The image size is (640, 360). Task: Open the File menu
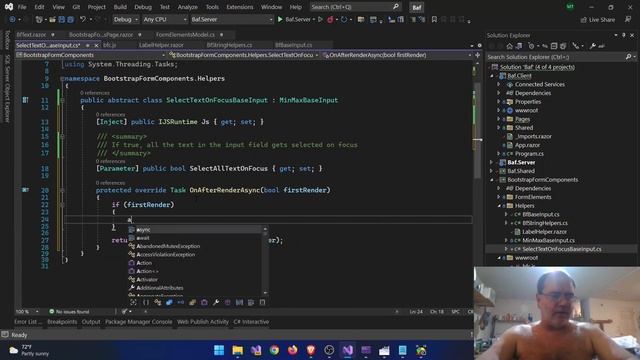coord(22,7)
